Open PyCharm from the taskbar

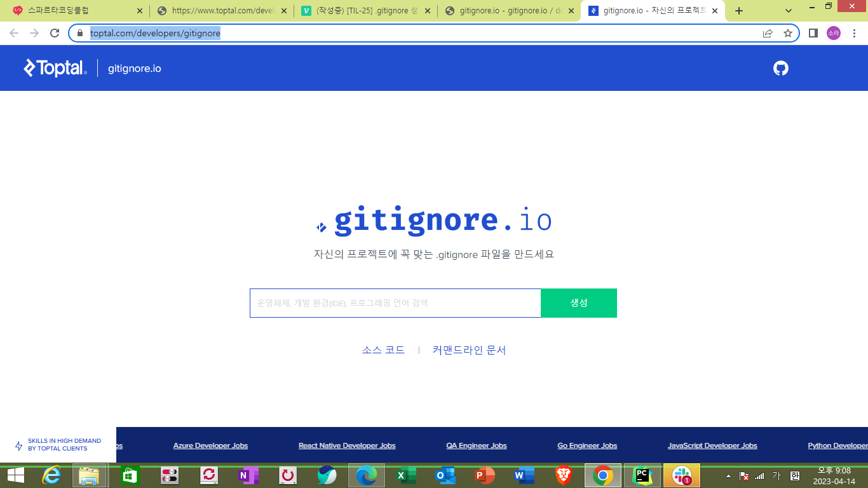(x=642, y=475)
